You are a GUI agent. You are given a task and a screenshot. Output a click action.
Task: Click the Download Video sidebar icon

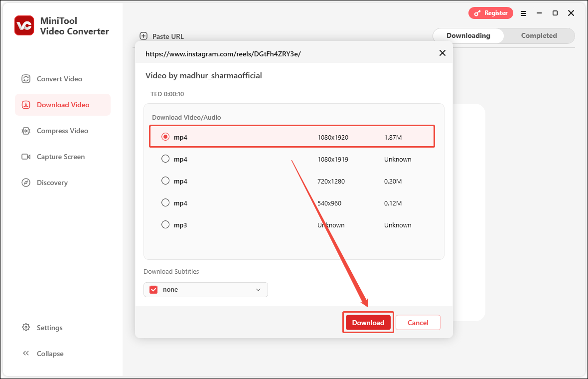26,105
